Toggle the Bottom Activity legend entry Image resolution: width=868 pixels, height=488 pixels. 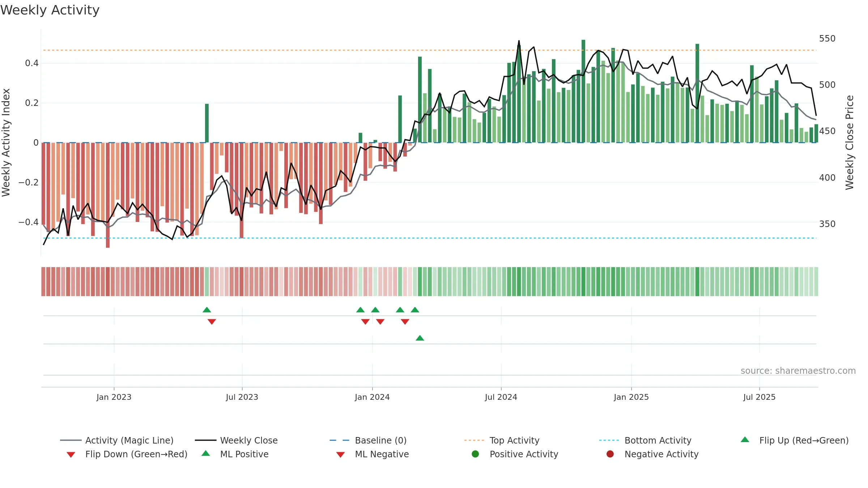pos(645,440)
